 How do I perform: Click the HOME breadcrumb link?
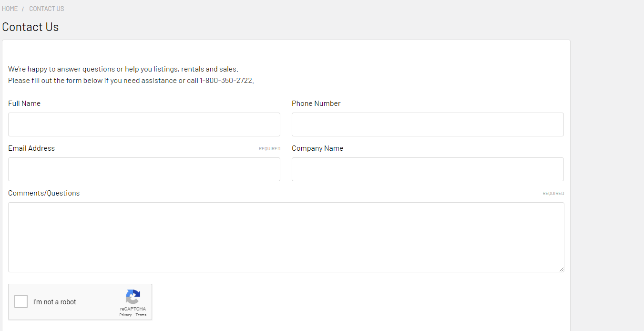tap(10, 9)
